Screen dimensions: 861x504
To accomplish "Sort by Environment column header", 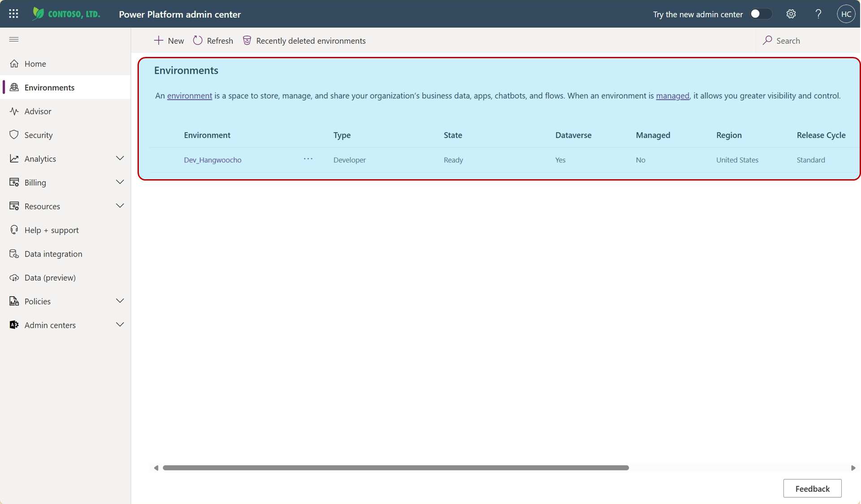I will 207,135.
